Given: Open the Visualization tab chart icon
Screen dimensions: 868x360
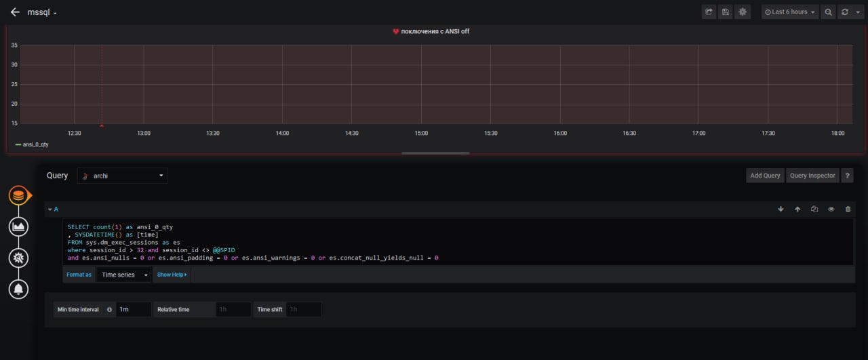Looking at the screenshot, I should click(x=19, y=226).
